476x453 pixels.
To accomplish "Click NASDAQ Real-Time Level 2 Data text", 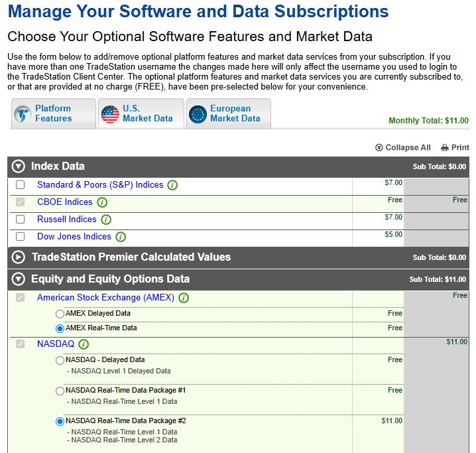I will (124, 440).
